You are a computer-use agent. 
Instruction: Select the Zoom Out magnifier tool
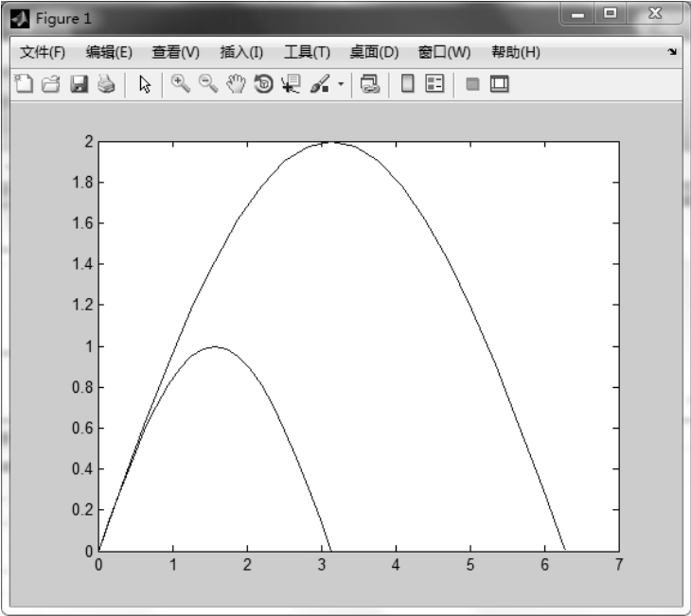(207, 85)
